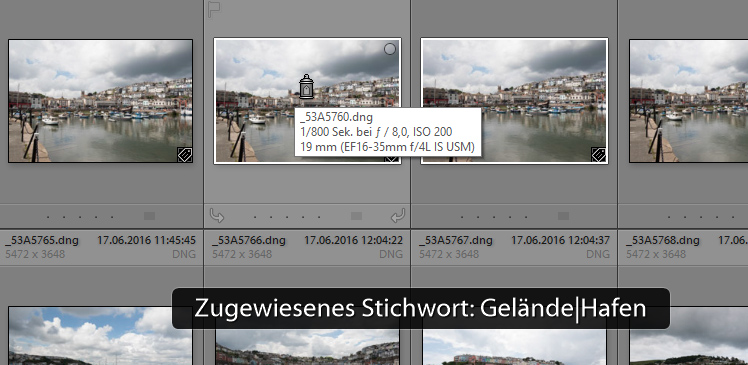Select the thumbnail below _53A5765.dng header
Screen dimensions: 748x365
click(x=100, y=336)
